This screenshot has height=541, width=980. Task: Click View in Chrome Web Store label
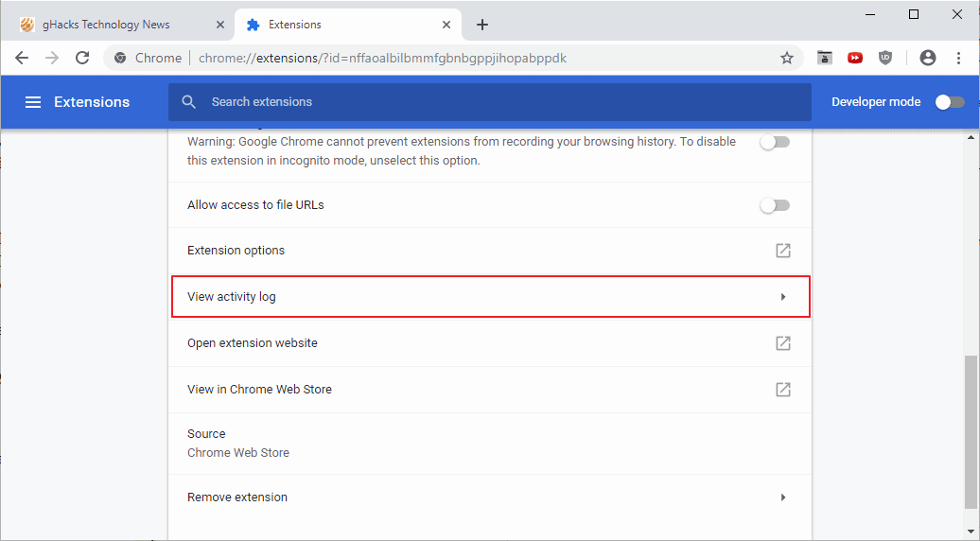[x=259, y=389]
